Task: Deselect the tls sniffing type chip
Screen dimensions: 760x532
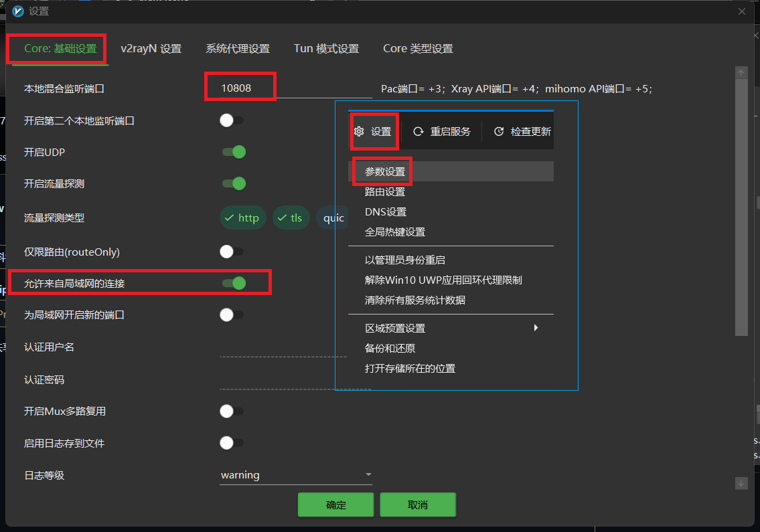Action: (x=291, y=218)
